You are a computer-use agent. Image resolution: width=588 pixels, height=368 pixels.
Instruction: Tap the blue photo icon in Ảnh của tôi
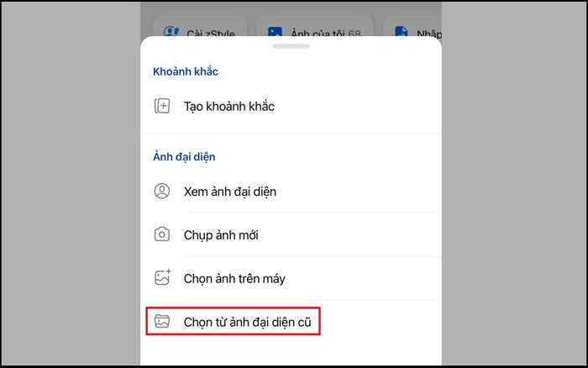tap(275, 31)
